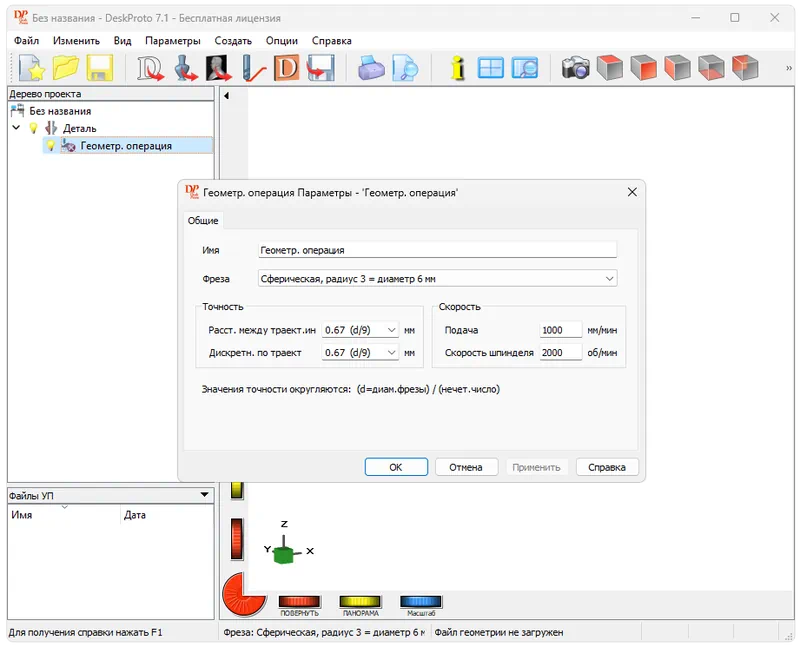Sort by Дата column header
The image size is (800, 647).
[167, 515]
